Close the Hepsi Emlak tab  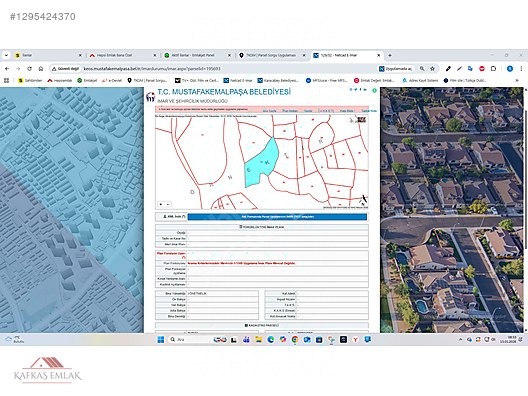coord(155,55)
